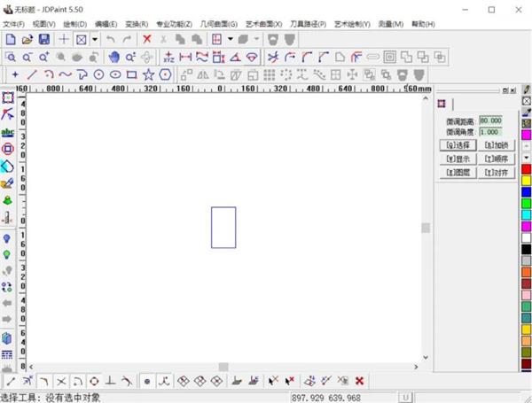
Task: Click the [T]顺序 button
Action: [497, 159]
